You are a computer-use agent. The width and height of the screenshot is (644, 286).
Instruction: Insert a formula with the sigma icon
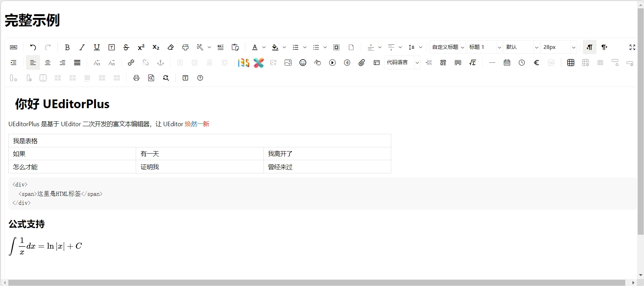(473, 63)
